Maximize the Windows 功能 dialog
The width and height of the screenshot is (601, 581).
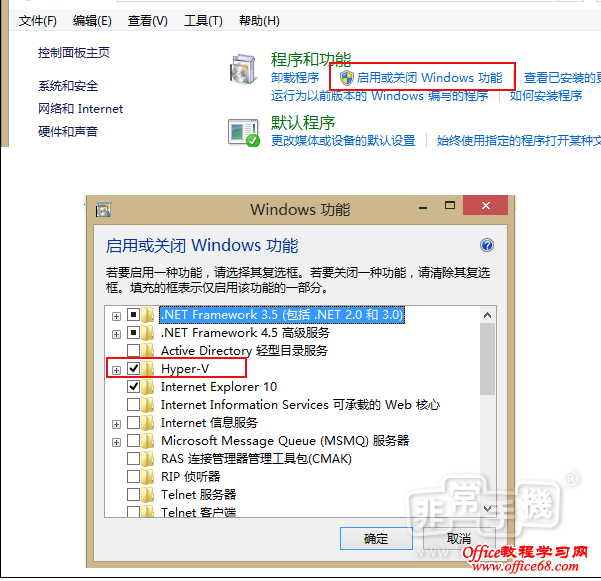tap(450, 205)
